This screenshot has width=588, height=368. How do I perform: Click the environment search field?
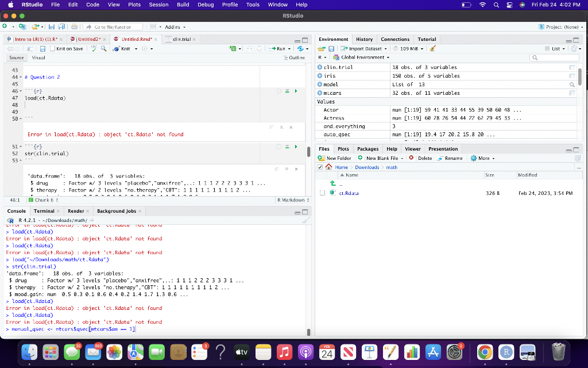tap(554, 57)
